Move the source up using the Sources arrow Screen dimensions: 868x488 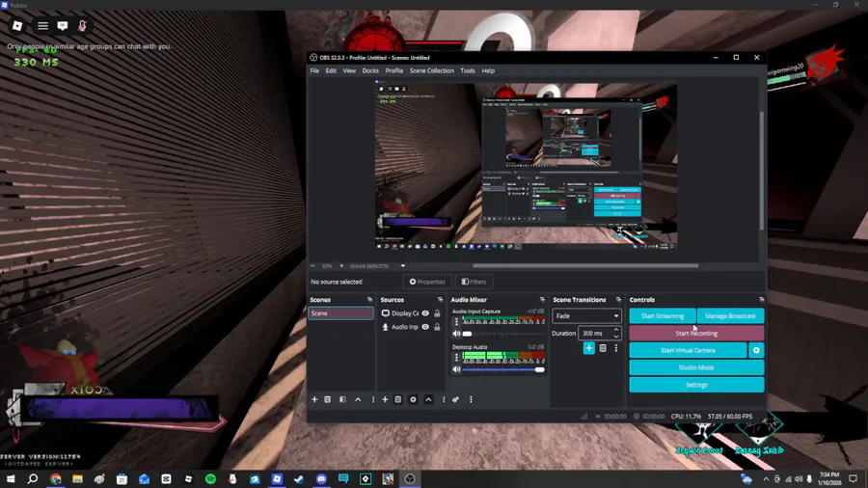tap(428, 399)
